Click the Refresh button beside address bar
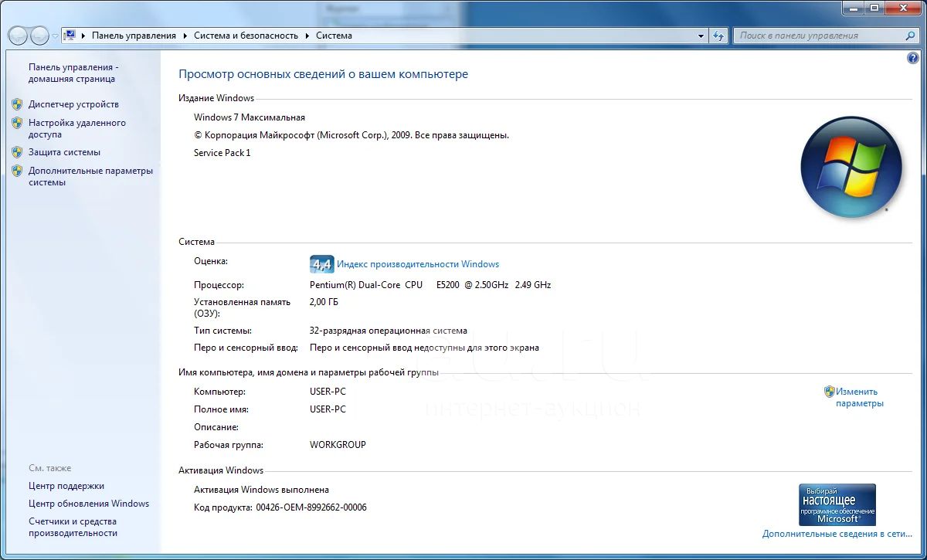The width and height of the screenshot is (927, 560). (719, 36)
